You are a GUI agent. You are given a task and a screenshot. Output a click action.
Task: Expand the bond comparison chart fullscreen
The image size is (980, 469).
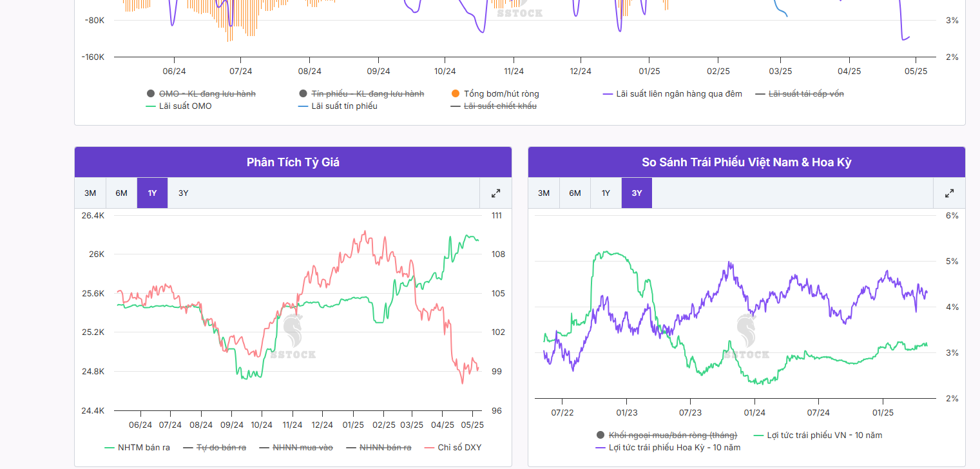949,193
